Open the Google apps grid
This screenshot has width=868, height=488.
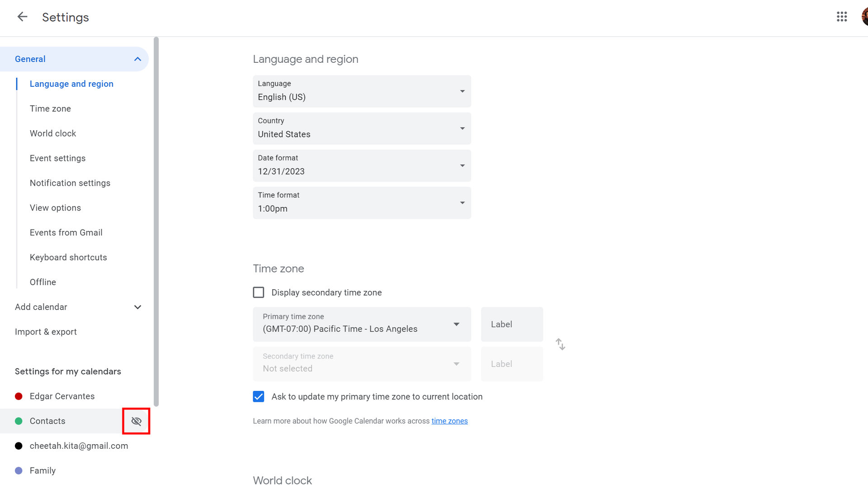(841, 17)
